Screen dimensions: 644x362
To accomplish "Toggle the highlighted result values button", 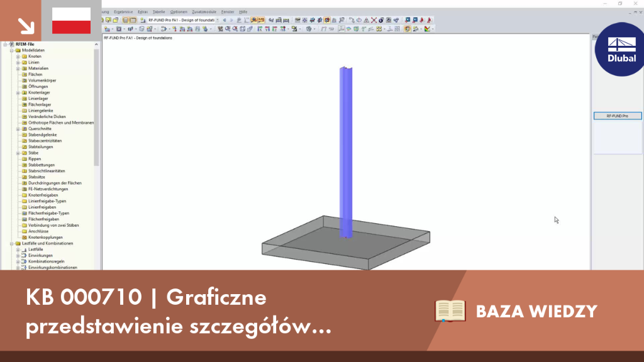I will (x=261, y=19).
